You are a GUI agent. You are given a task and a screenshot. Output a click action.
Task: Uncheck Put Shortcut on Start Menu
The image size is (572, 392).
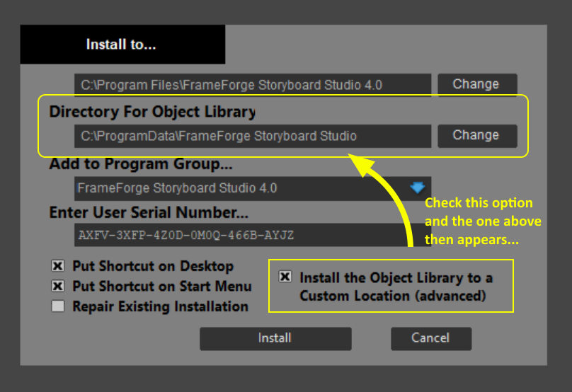[57, 286]
